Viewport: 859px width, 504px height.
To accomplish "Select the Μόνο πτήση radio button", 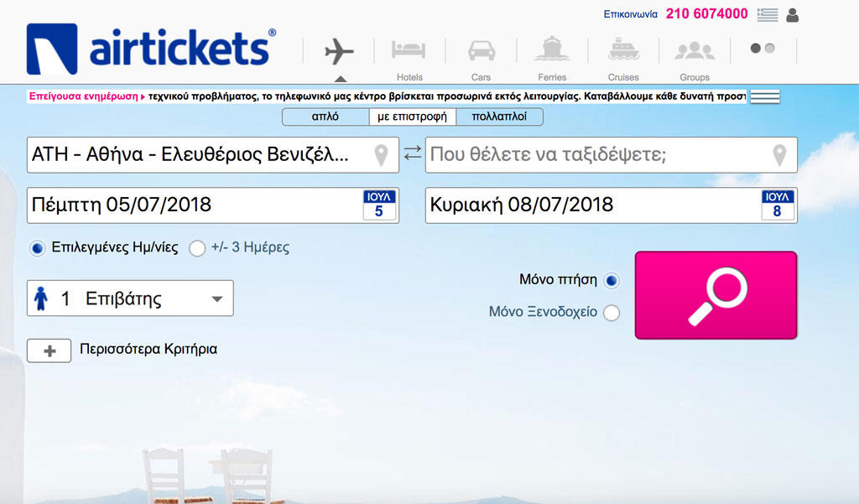I will (x=612, y=280).
